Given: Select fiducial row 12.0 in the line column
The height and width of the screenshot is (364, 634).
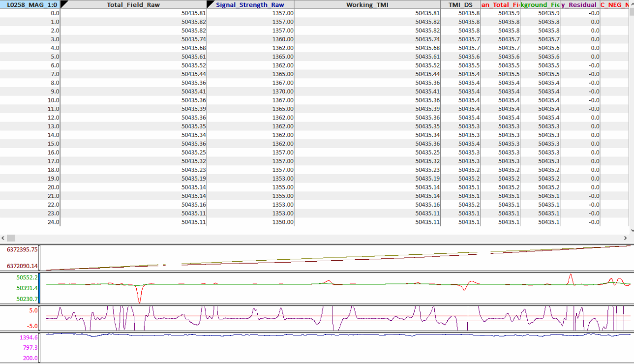Looking at the screenshot, I should 30,118.
